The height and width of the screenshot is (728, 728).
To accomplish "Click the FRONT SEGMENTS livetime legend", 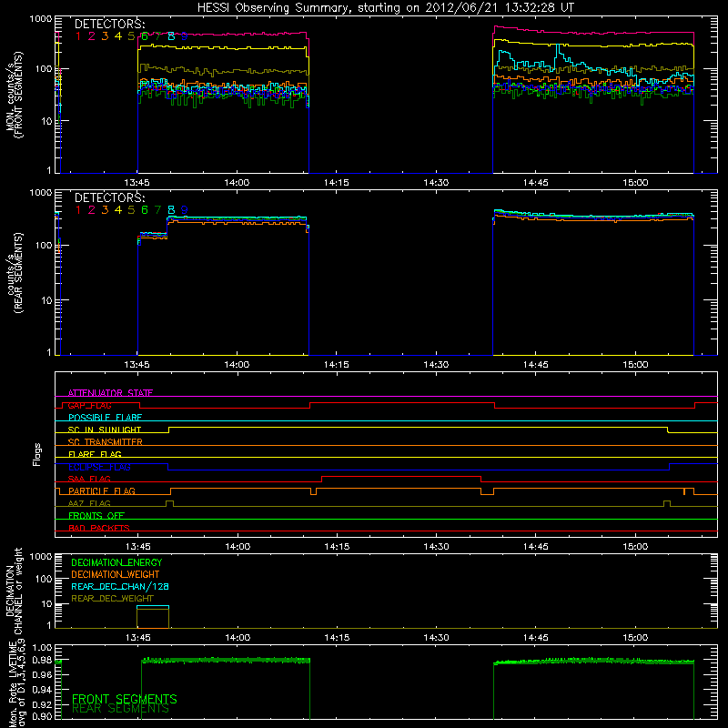I will [x=125, y=699].
